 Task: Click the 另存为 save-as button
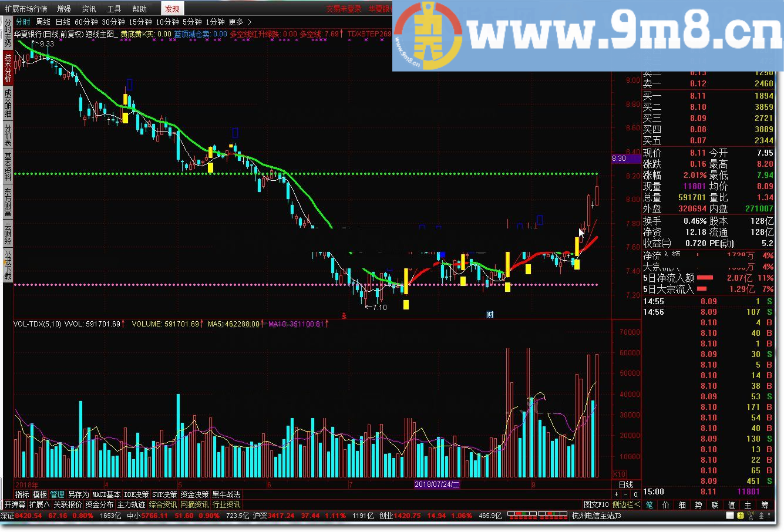coord(78,494)
